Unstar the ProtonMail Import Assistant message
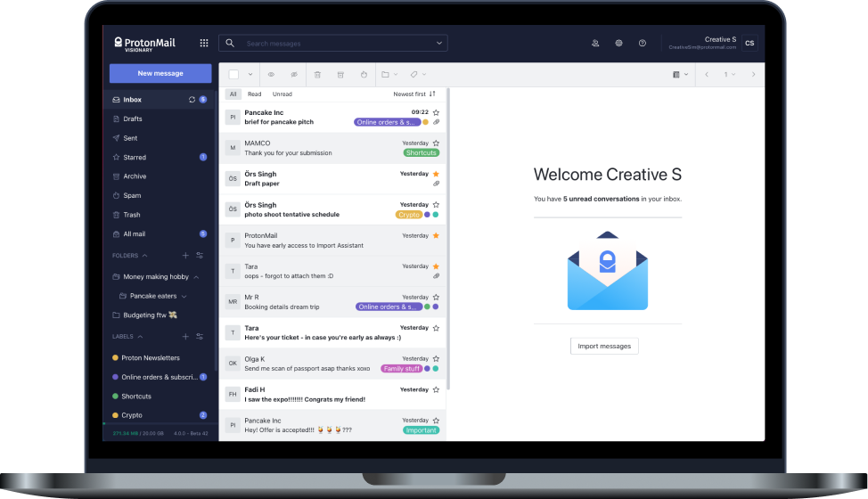The width and height of the screenshot is (868, 499). pos(436,235)
